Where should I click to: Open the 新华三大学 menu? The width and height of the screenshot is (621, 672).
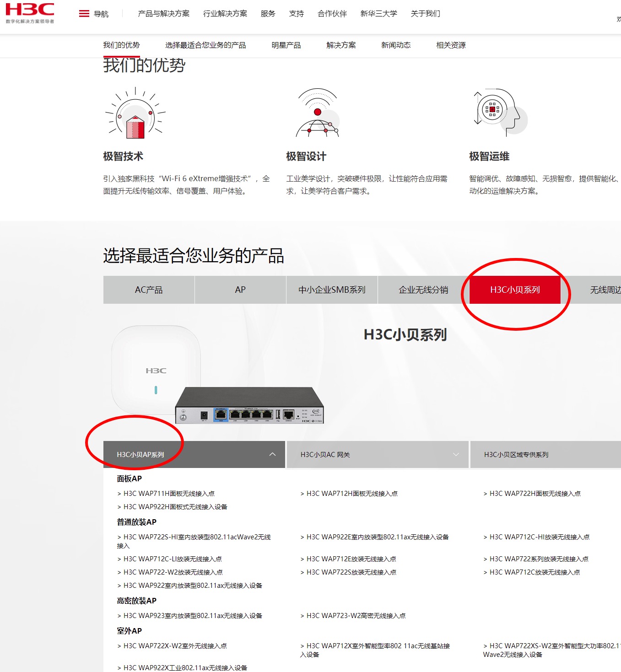point(379,14)
